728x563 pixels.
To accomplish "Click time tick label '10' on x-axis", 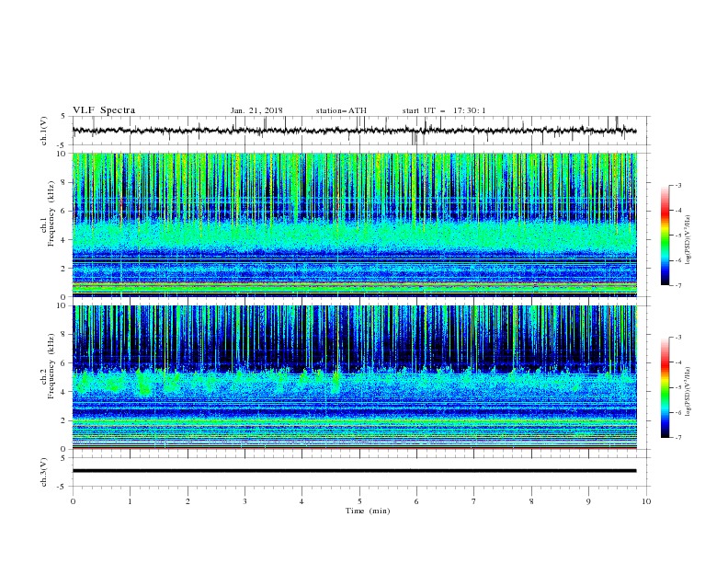I will pos(646,501).
